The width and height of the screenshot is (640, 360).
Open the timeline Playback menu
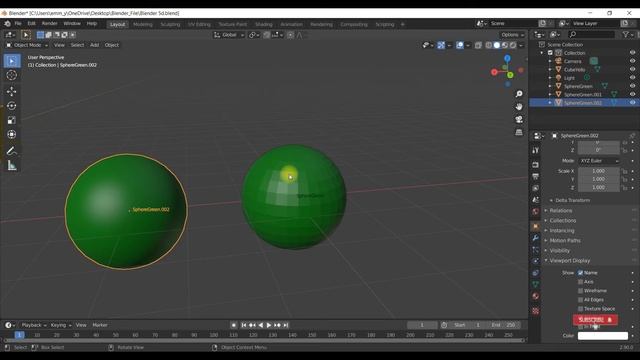(33, 325)
